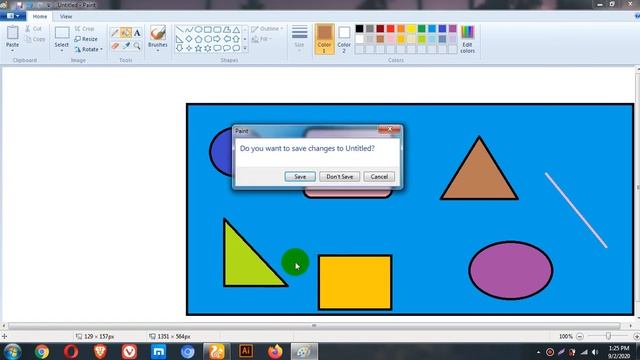Click Save in the Paint dialog
The image size is (640, 360).
(x=300, y=176)
